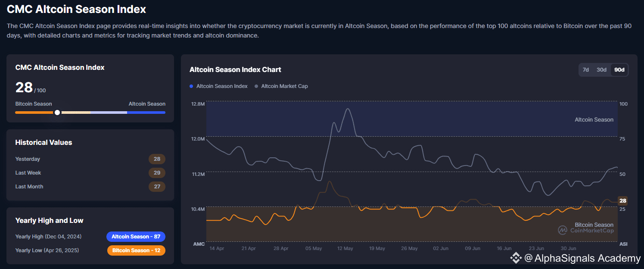Toggle the Altcoin Season Index legend series
This screenshot has width=644, height=269.
[221, 86]
